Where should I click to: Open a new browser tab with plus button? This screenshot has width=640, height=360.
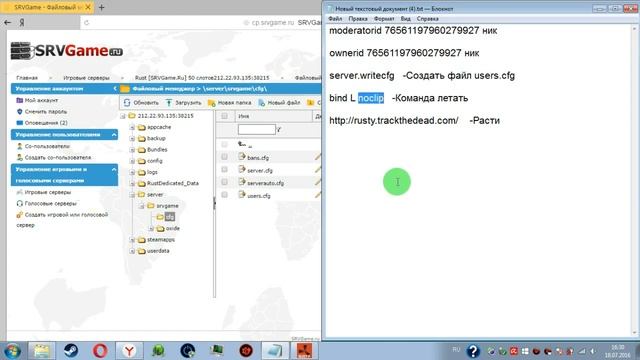click(102, 7)
